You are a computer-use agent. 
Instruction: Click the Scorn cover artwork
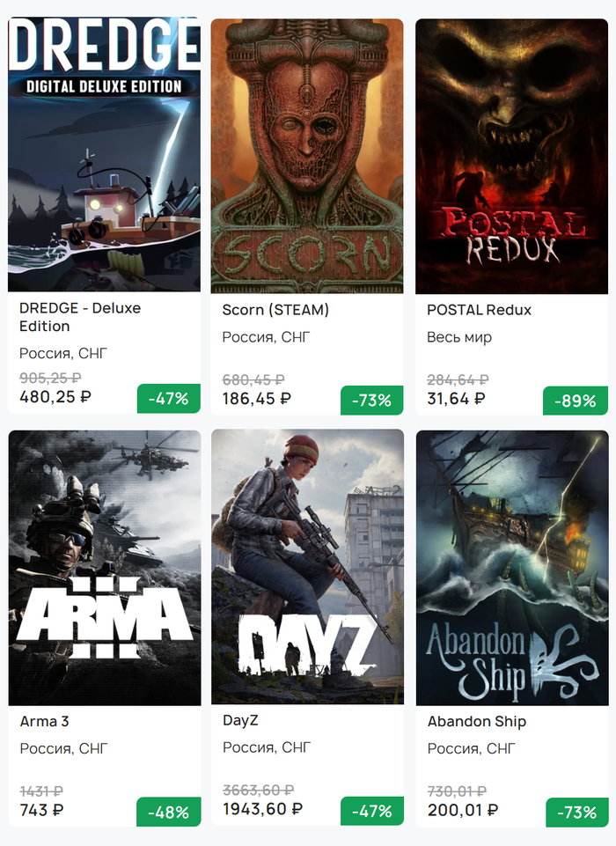click(x=307, y=157)
